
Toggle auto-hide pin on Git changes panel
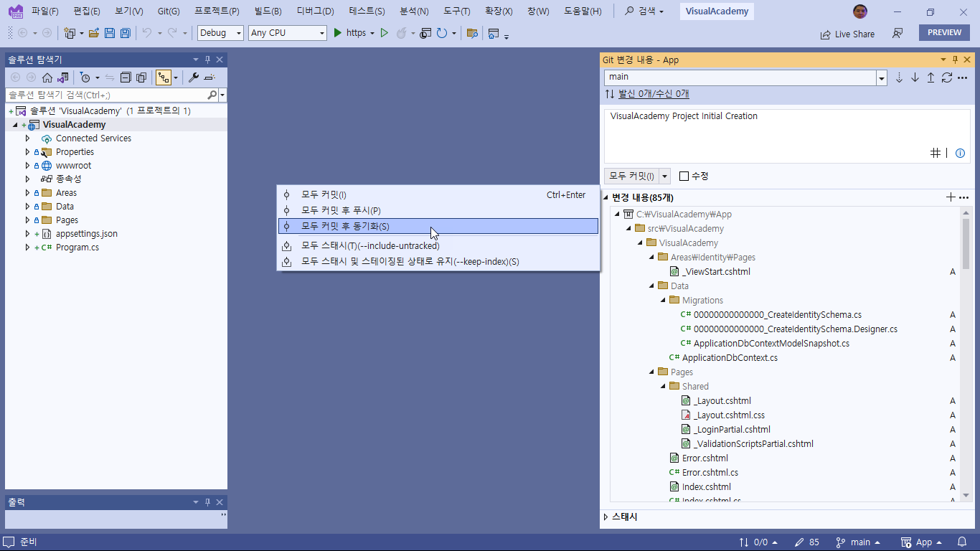click(955, 60)
